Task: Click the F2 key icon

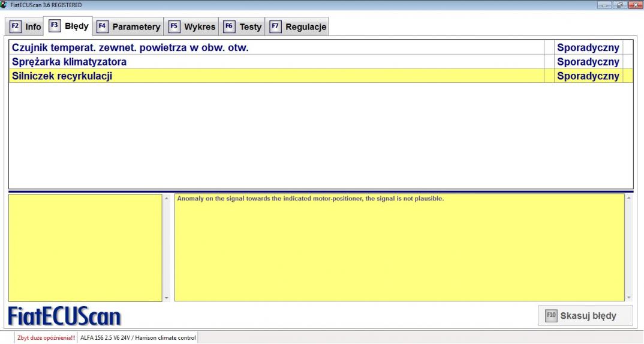Action: point(15,26)
